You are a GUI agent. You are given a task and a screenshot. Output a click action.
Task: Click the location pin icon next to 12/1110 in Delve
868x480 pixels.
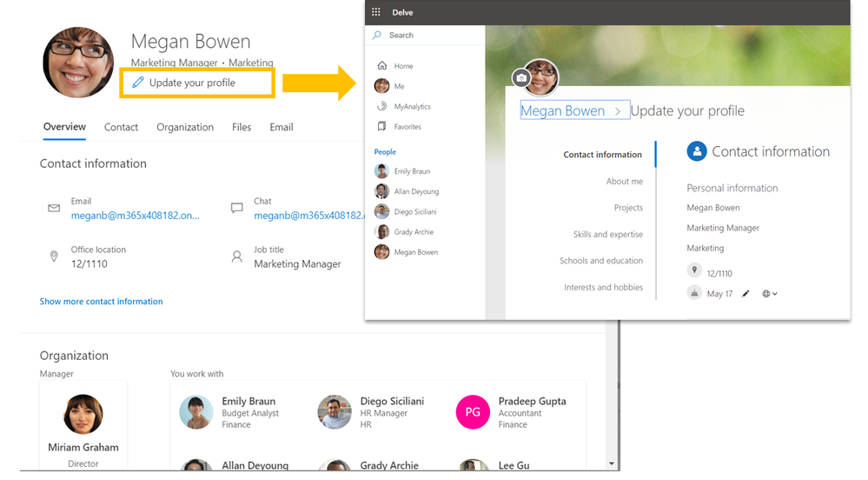[x=694, y=270]
